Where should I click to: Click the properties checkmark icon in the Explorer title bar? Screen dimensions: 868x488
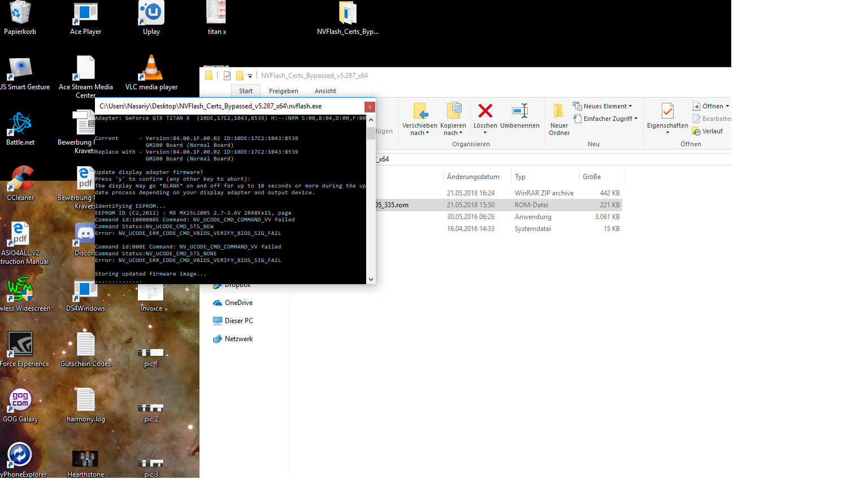tap(227, 76)
